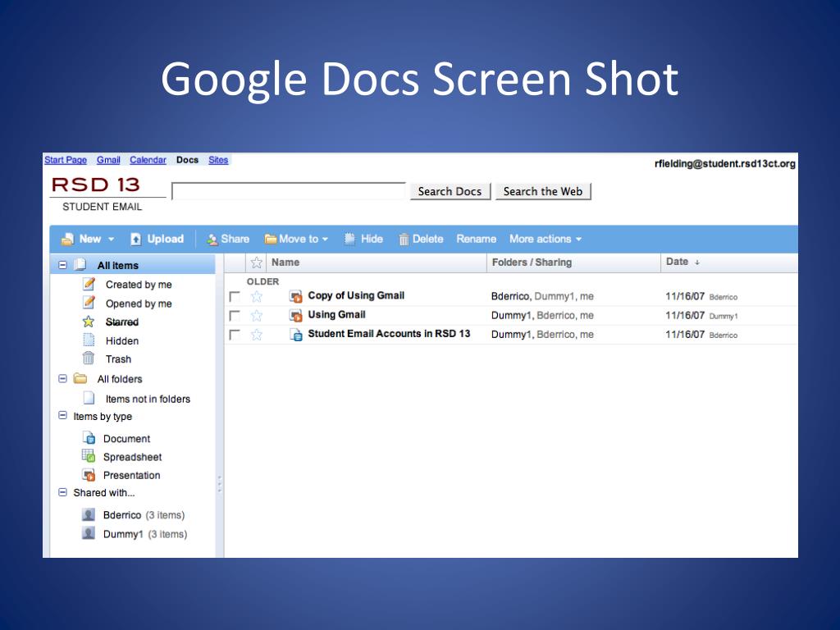The image size is (840, 630).
Task: Click the rfielding@student.rsd13ct.org account text
Action: click(x=724, y=164)
